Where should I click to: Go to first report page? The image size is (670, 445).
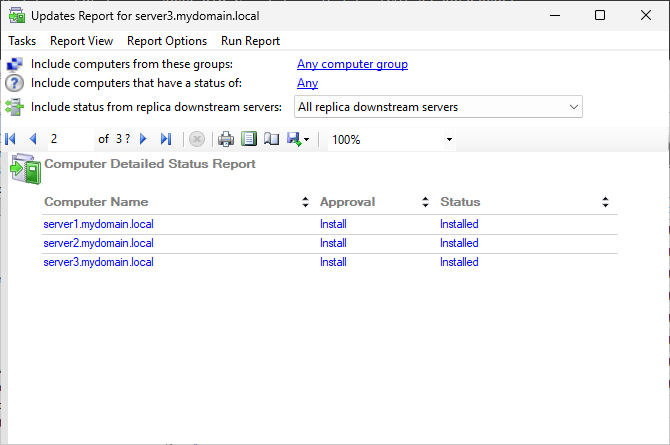tap(11, 139)
